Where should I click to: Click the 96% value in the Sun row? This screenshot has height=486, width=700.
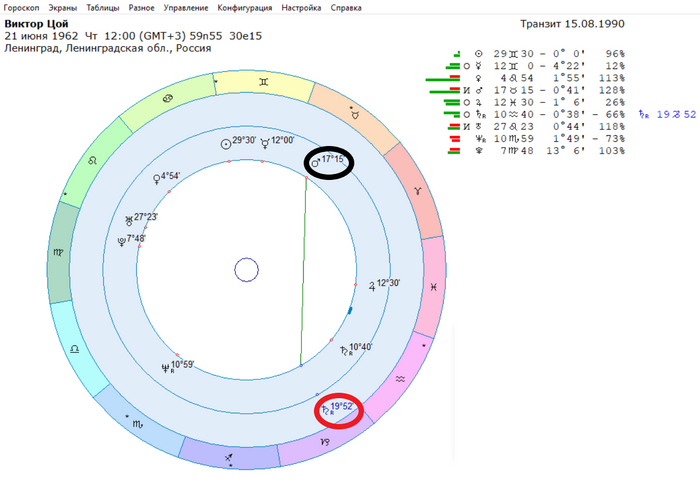coord(615,54)
